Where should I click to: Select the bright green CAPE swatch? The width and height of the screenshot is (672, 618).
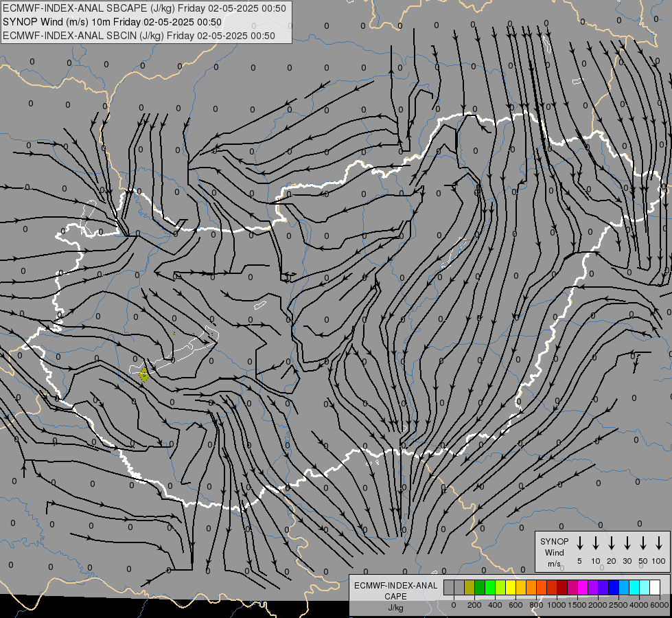point(490,587)
